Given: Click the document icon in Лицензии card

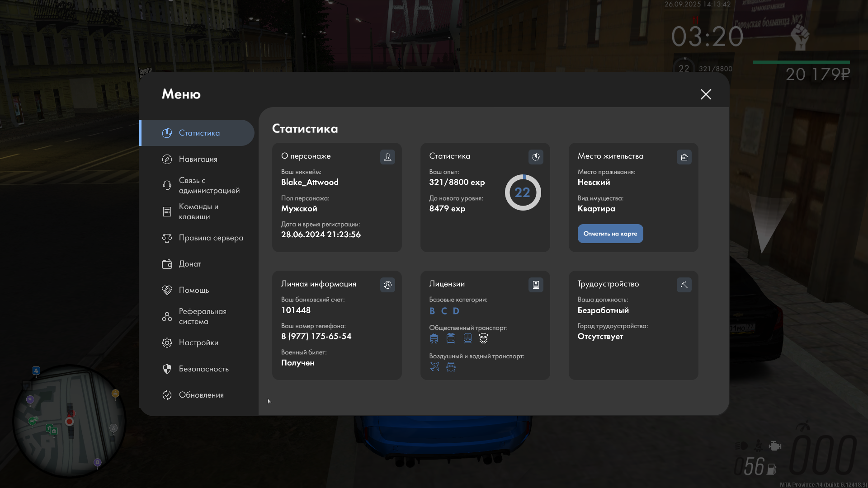Looking at the screenshot, I should [x=536, y=285].
